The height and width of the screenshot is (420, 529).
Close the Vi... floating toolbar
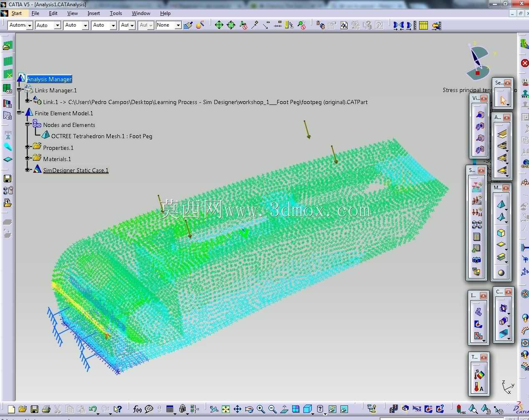[x=484, y=98]
